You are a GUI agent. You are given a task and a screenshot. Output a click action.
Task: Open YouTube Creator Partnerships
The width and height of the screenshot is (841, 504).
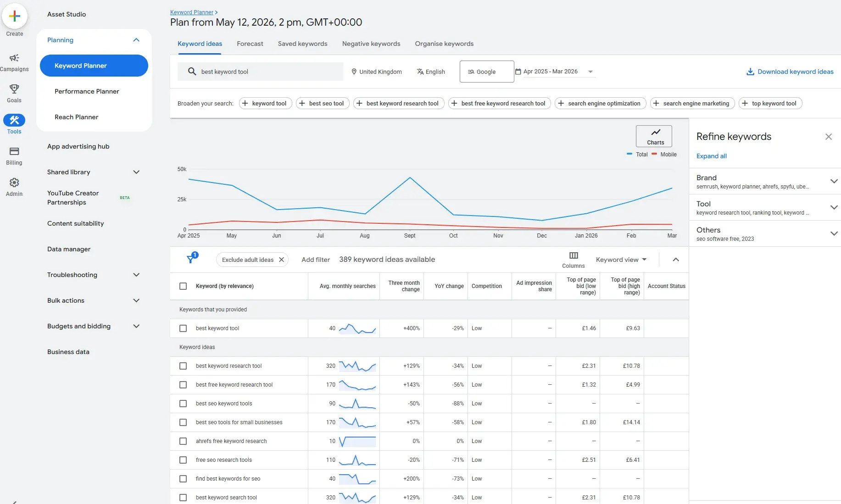(73, 198)
